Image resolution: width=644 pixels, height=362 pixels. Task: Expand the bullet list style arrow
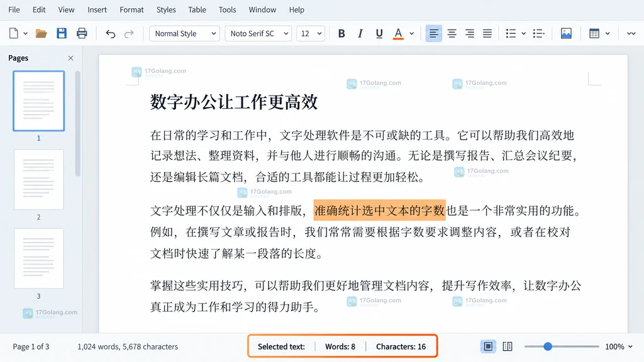point(524,34)
